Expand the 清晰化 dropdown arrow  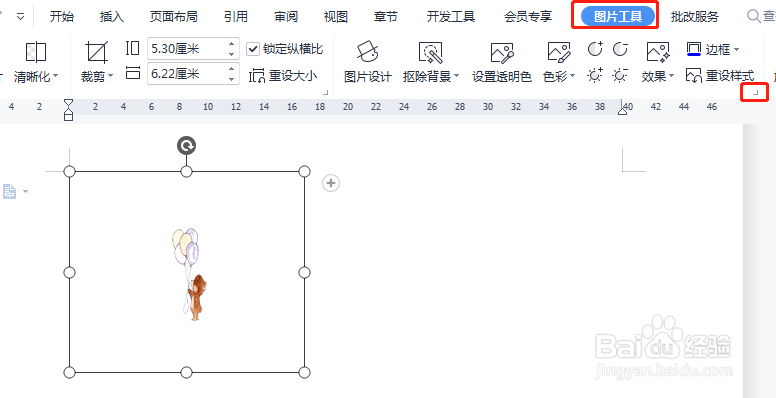pyautogui.click(x=55, y=76)
